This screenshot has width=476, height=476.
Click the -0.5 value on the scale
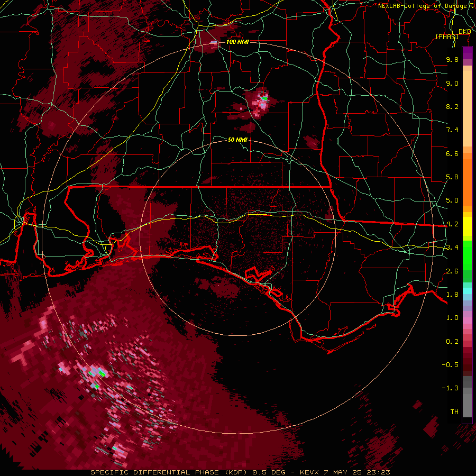450,365
